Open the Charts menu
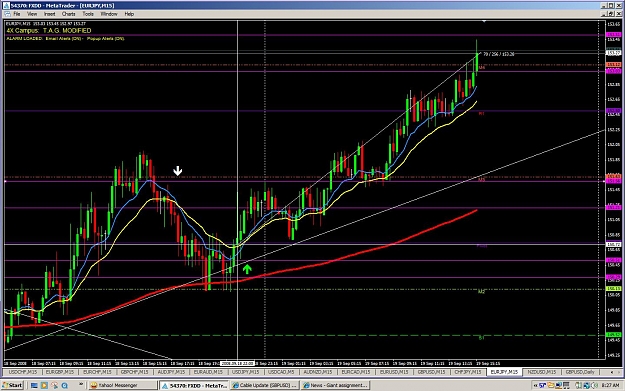Viewport: 625px width, 391px height. point(69,14)
